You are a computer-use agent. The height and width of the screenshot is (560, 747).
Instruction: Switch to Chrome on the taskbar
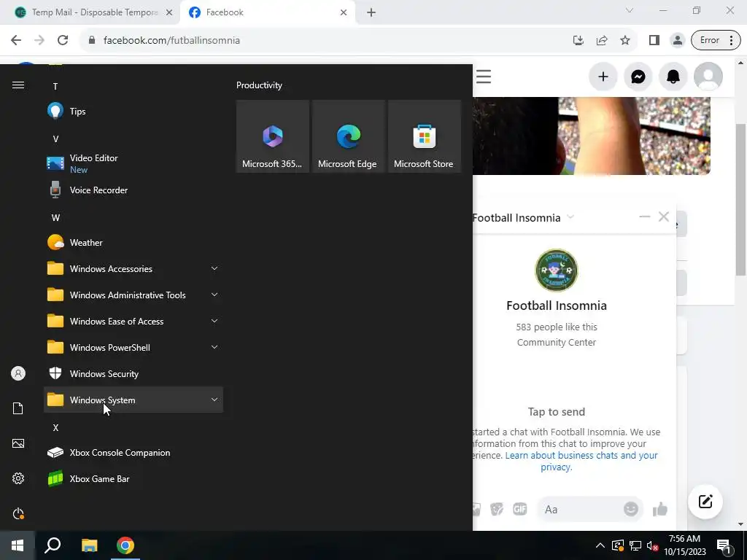[x=125, y=545]
